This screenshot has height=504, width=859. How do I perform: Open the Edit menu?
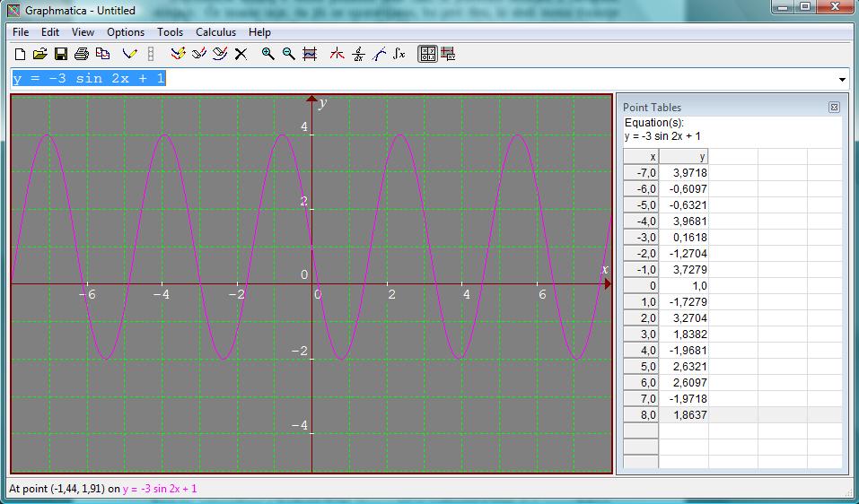coord(50,32)
